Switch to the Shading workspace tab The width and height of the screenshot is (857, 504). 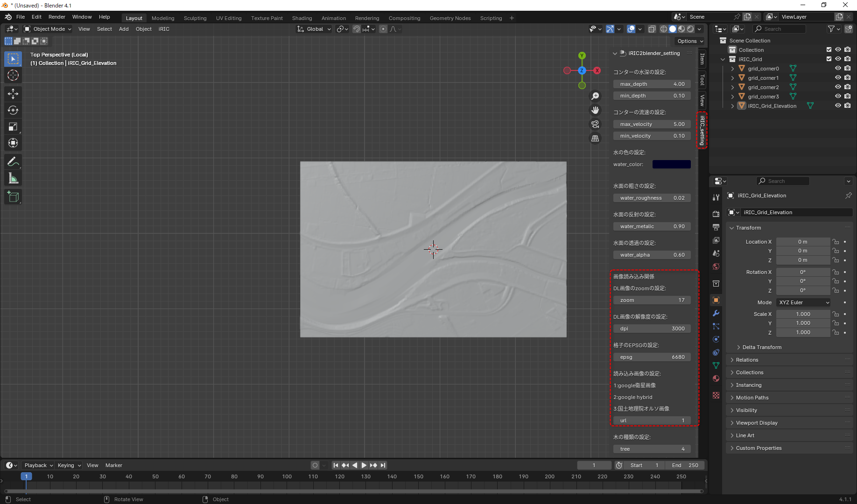[302, 18]
